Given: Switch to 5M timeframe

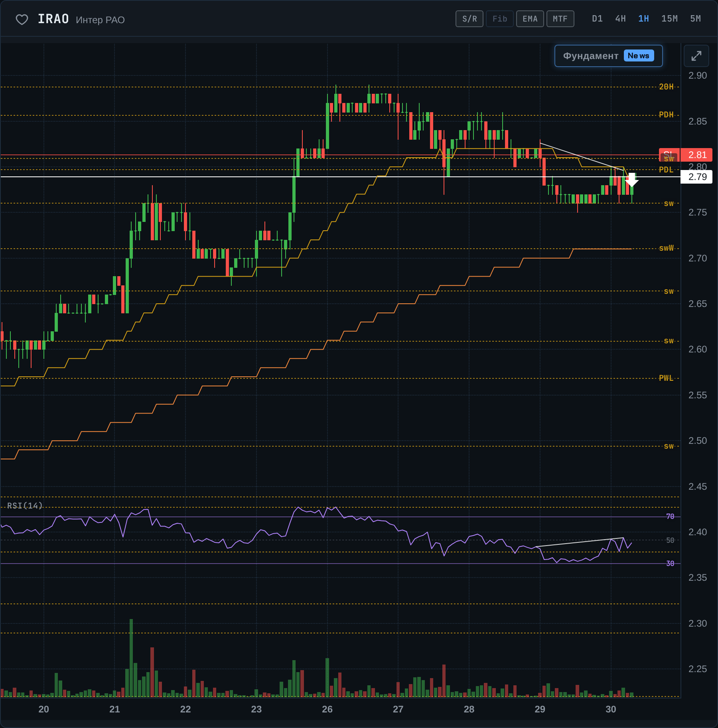Looking at the screenshot, I should pyautogui.click(x=695, y=19).
